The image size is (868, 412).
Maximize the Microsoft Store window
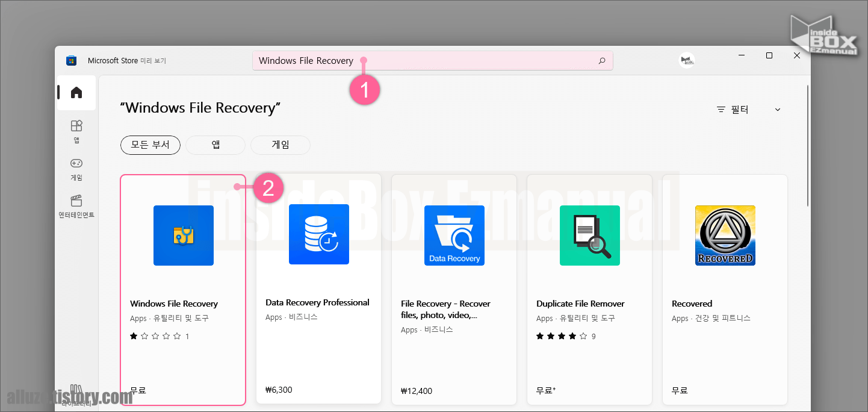point(769,55)
